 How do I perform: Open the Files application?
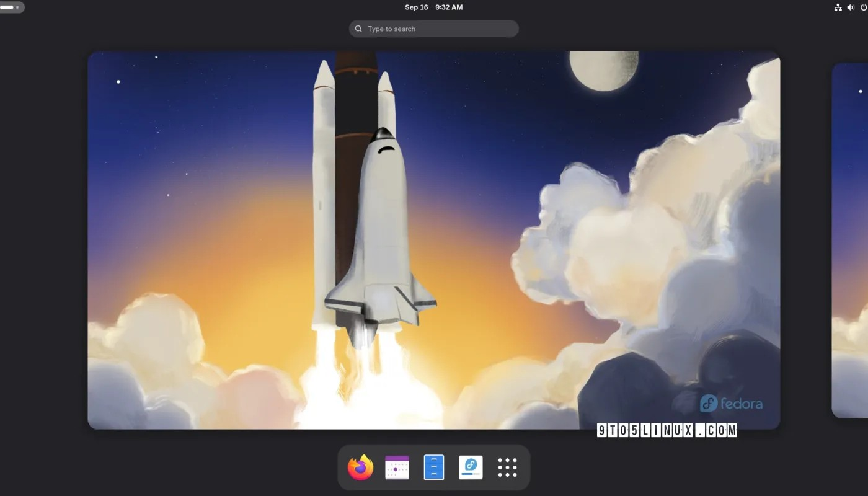[x=433, y=467]
